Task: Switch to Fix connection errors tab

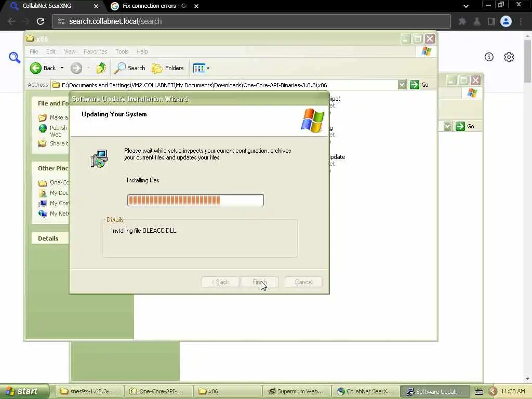Action: pos(154,6)
